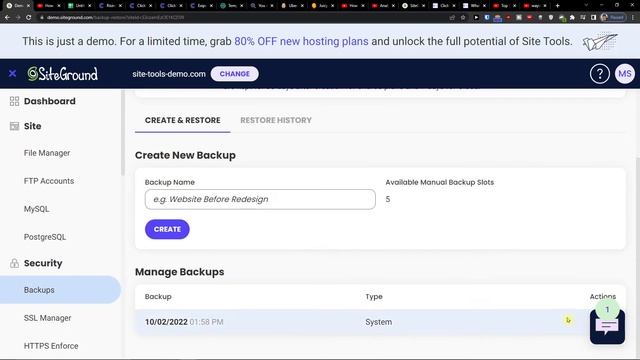Toggle the browser side panel icon

click(x=593, y=18)
